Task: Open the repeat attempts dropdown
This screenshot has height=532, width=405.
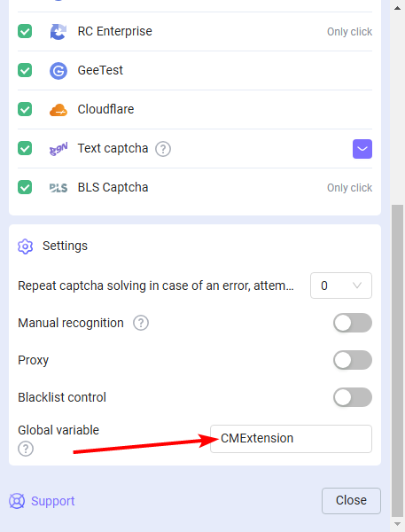Action: 341,286
